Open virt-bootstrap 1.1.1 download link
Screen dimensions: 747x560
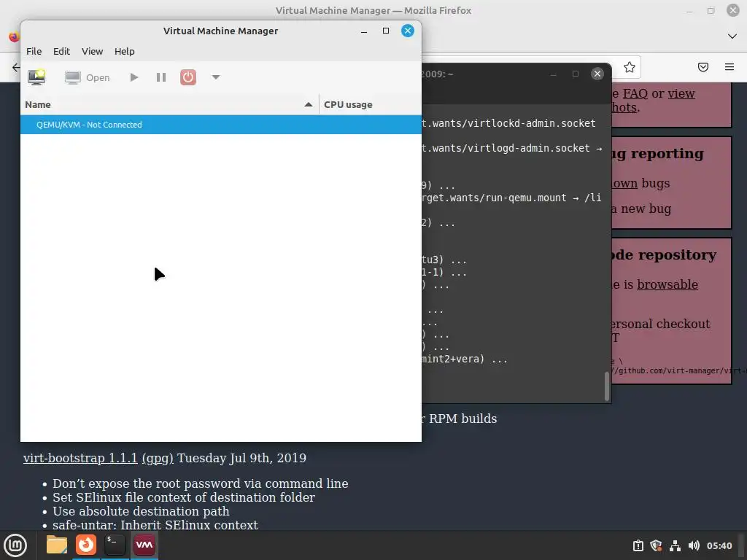coord(80,458)
